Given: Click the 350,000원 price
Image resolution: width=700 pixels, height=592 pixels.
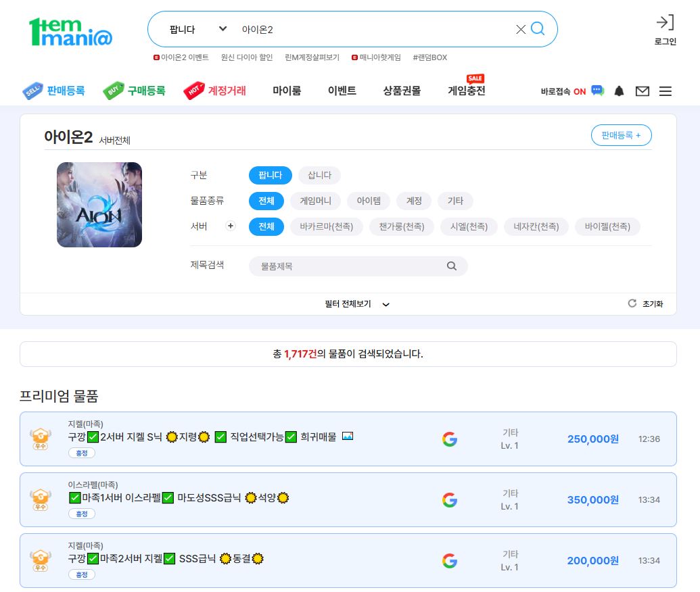Looking at the screenshot, I should click(593, 499).
